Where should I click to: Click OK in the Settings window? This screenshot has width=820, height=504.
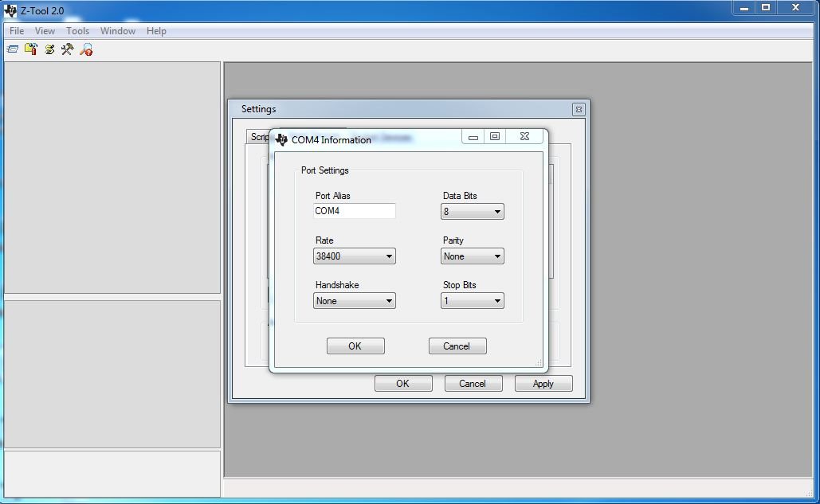pyautogui.click(x=403, y=383)
